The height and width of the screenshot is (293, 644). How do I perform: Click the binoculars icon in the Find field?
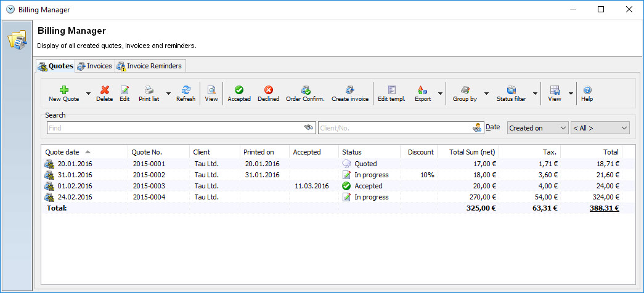(309, 128)
